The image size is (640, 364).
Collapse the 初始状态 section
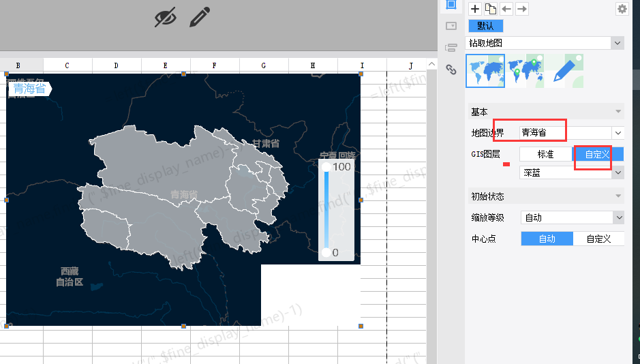[618, 196]
